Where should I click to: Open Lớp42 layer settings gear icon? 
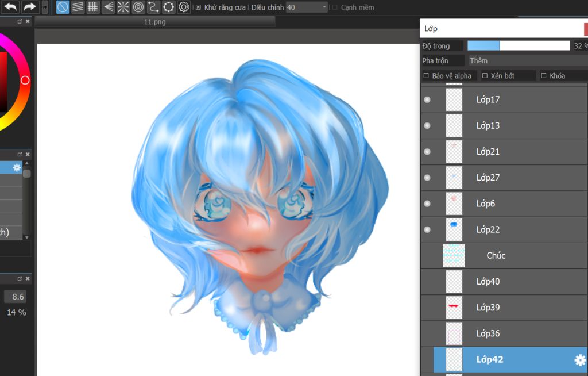(580, 360)
